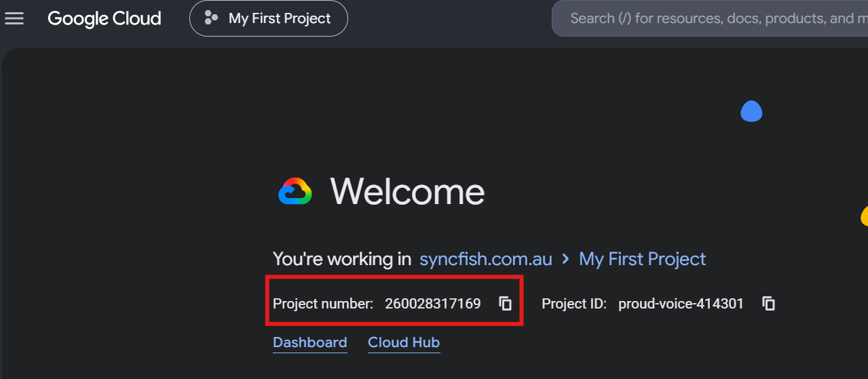Select the project number 260028317169
This screenshot has height=379, width=868.
[x=433, y=304]
